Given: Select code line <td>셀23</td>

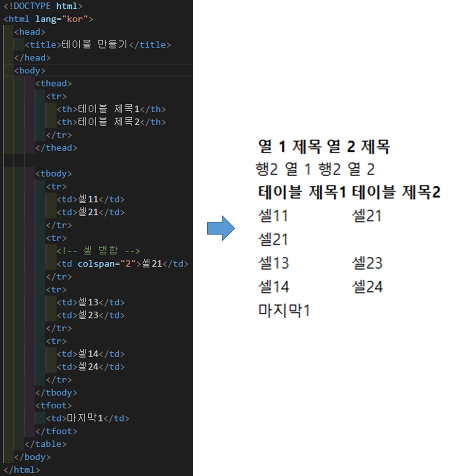Looking at the screenshot, I should (x=91, y=315).
